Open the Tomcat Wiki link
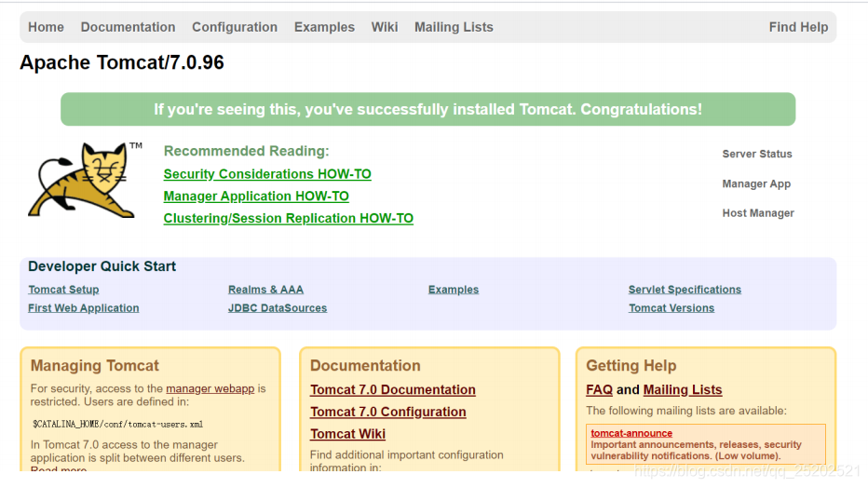 pos(347,434)
